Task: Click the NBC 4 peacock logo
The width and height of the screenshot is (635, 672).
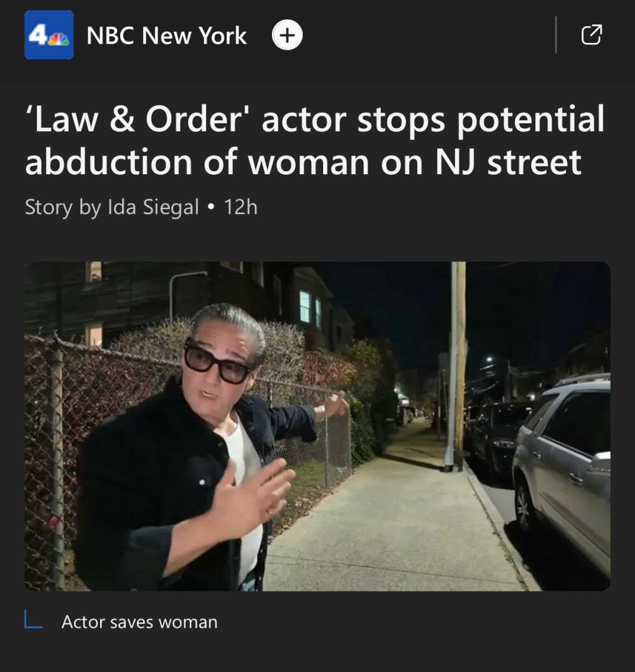Action: click(49, 35)
